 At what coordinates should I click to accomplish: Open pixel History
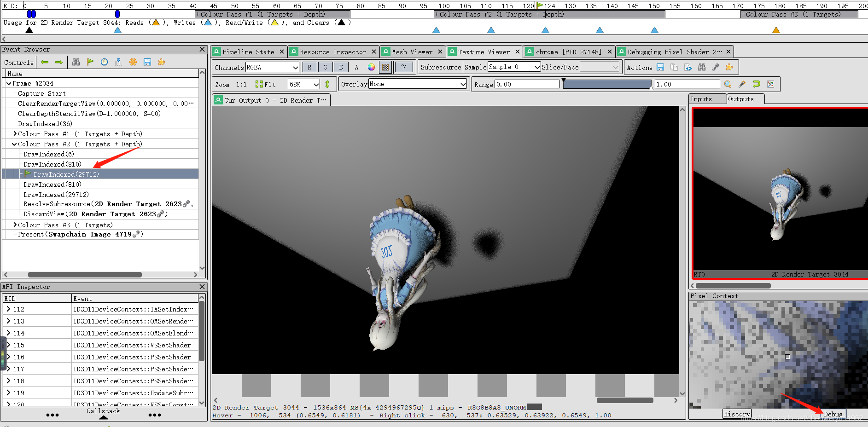click(x=736, y=414)
